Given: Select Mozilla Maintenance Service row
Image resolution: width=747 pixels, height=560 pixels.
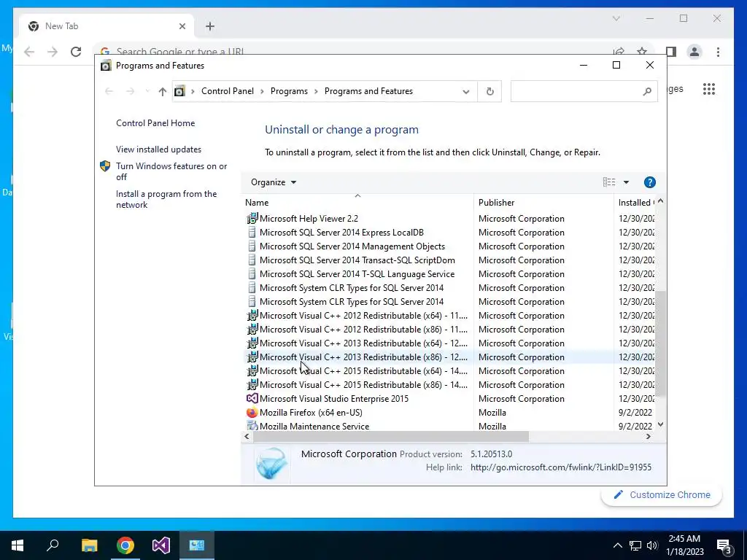Looking at the screenshot, I should [448, 426].
